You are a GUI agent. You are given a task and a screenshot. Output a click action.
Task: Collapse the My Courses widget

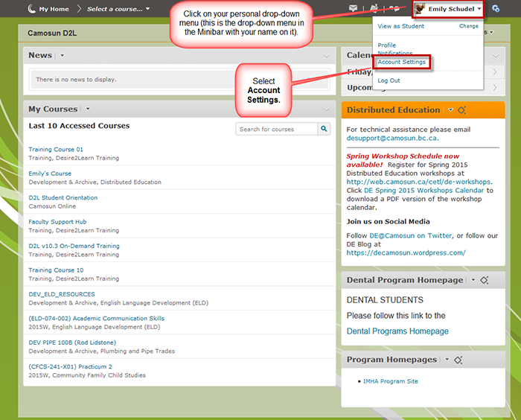[327, 109]
